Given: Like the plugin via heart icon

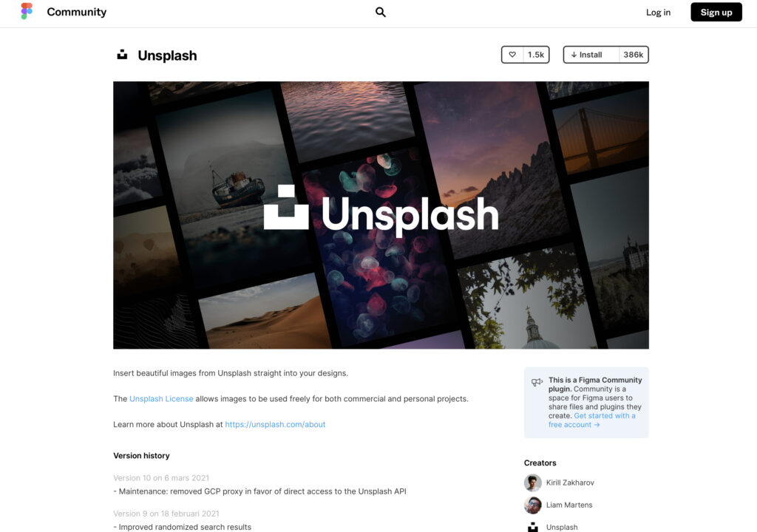Looking at the screenshot, I should [512, 55].
